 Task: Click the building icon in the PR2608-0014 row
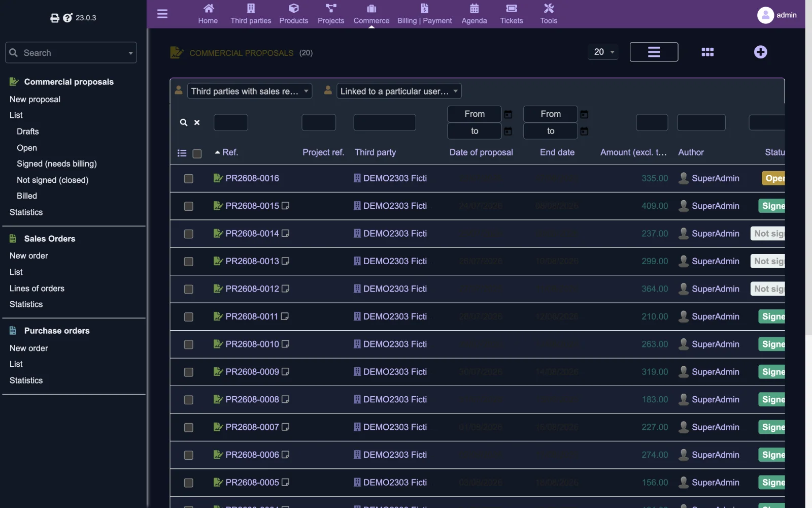[x=357, y=233]
